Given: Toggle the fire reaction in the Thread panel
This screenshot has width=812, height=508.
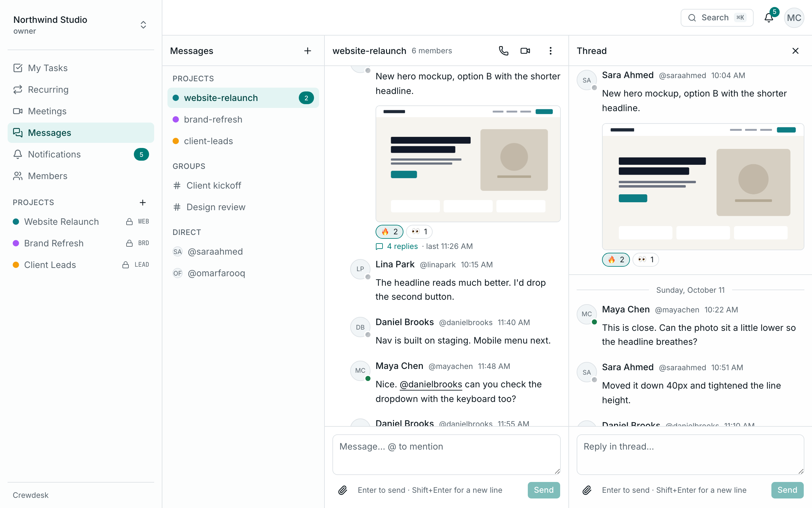Looking at the screenshot, I should click(x=616, y=260).
